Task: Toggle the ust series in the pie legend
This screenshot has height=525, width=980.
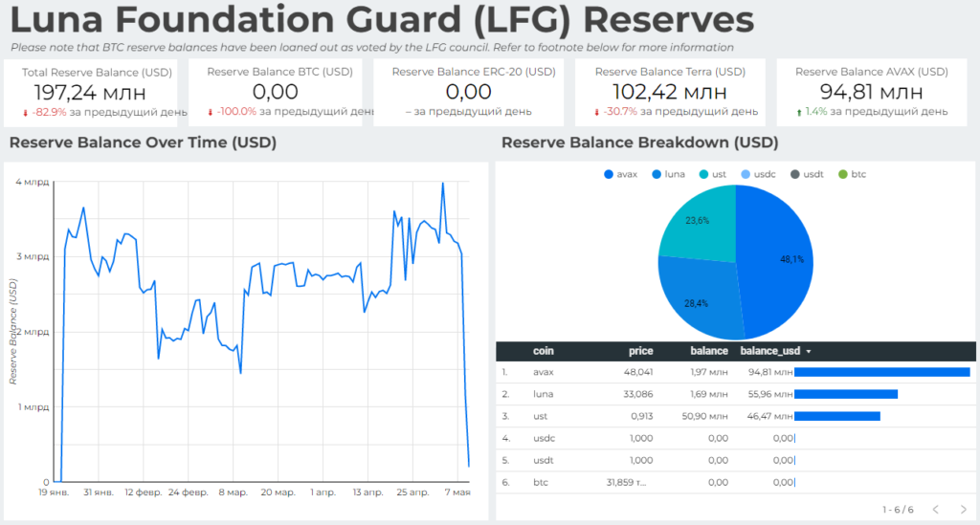Action: pos(714,174)
